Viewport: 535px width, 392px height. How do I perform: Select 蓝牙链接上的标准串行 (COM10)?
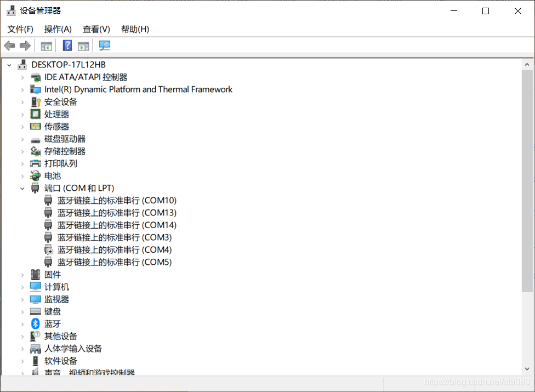point(117,200)
